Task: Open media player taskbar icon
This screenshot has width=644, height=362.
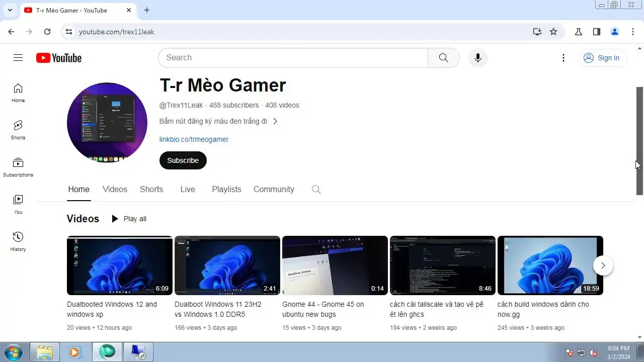Action: (x=75, y=352)
